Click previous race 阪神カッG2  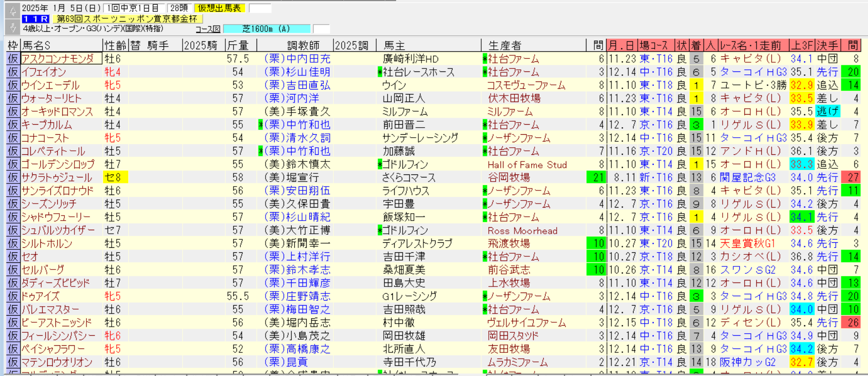coord(748,362)
